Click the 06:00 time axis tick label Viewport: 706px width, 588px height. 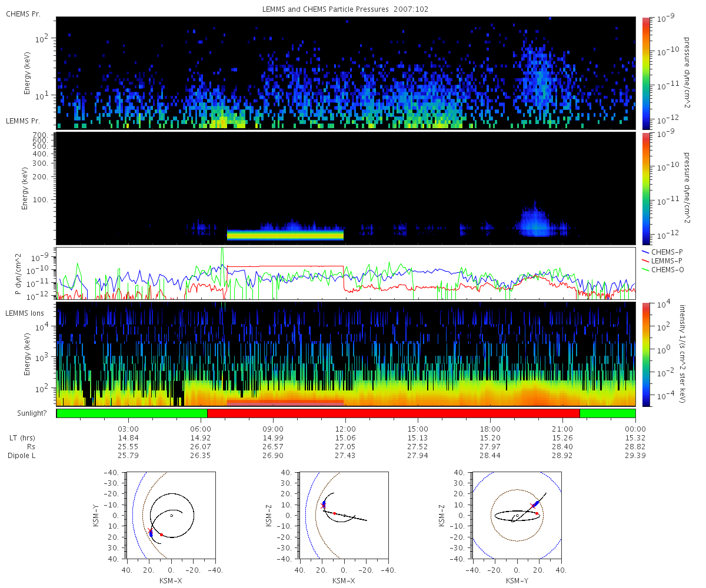point(201,429)
